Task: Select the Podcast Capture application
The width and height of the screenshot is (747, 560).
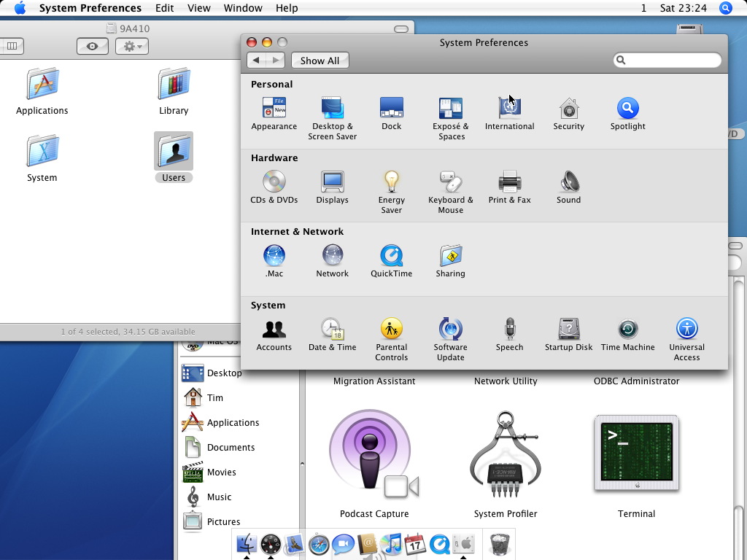Action: pos(374,464)
